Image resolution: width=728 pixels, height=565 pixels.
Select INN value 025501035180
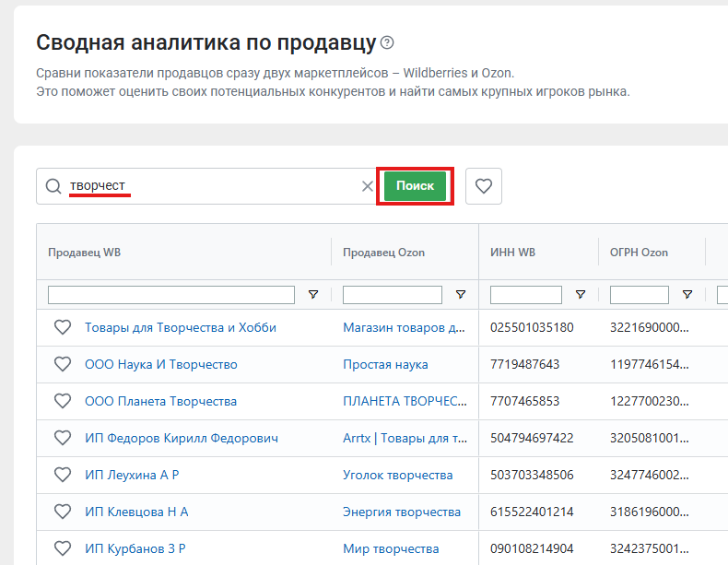click(x=532, y=328)
